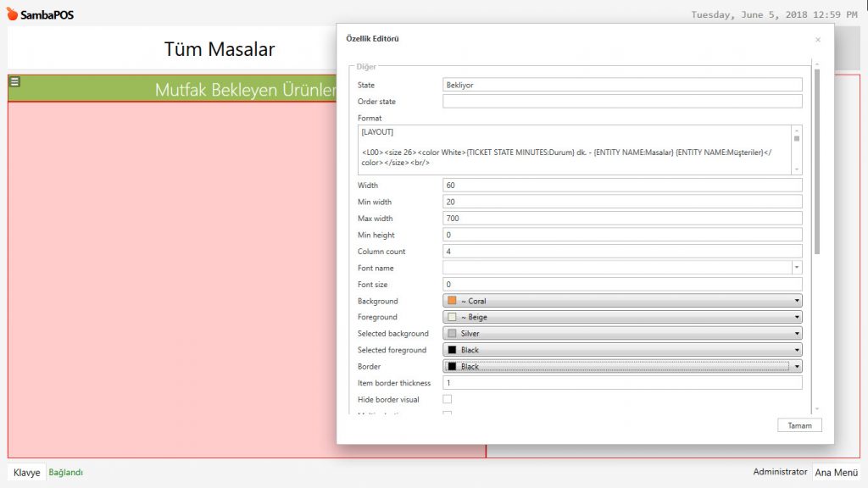Click the Column count field
Image resolution: width=868 pixels, height=488 pixels.
tap(622, 252)
